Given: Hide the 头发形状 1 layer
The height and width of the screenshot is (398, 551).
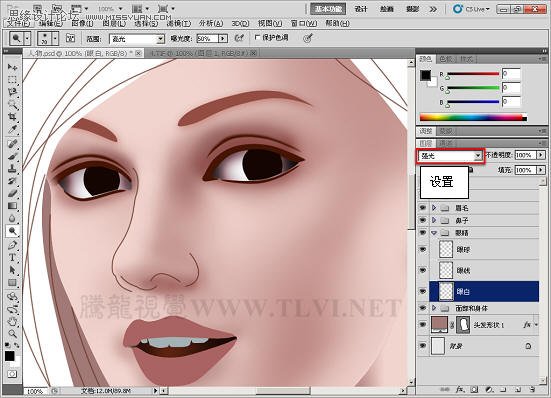Looking at the screenshot, I should [x=423, y=324].
